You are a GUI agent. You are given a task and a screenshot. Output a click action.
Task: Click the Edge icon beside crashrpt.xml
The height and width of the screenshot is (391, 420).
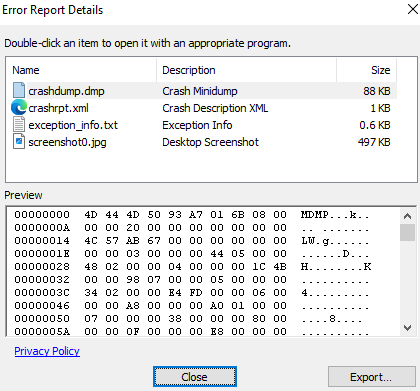click(19, 108)
